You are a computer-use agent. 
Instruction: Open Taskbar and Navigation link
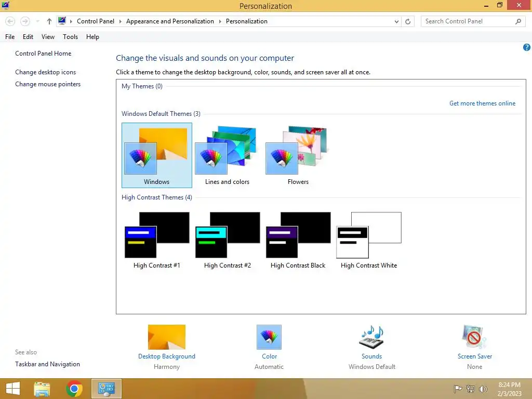[47, 364]
